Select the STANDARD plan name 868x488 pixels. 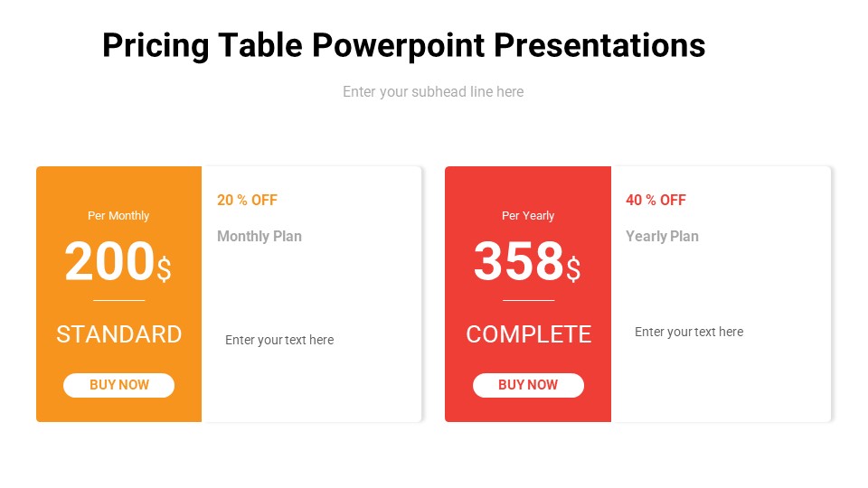click(x=119, y=334)
